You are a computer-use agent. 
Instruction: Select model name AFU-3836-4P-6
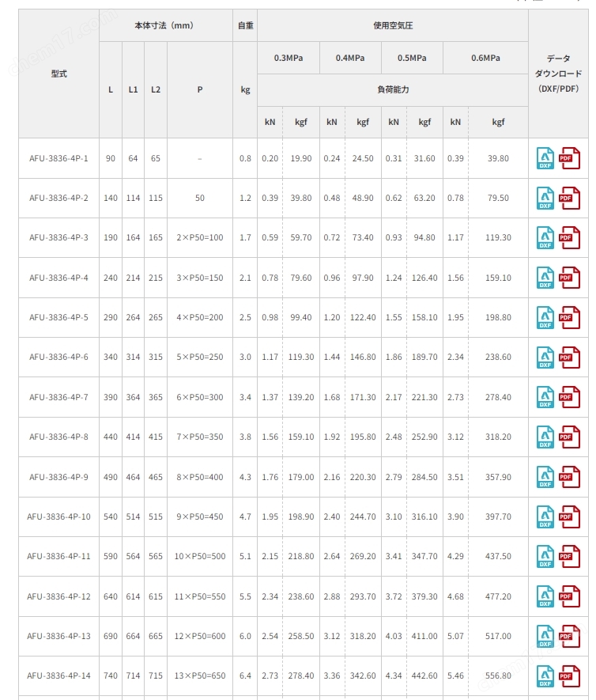pyautogui.click(x=58, y=358)
